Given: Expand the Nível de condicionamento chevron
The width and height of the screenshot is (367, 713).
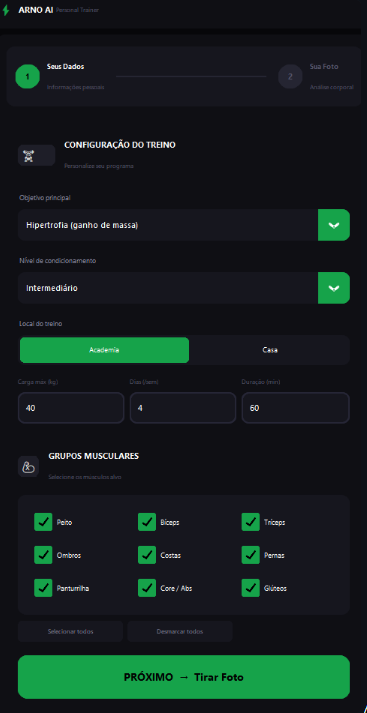Looking at the screenshot, I should 334,288.
